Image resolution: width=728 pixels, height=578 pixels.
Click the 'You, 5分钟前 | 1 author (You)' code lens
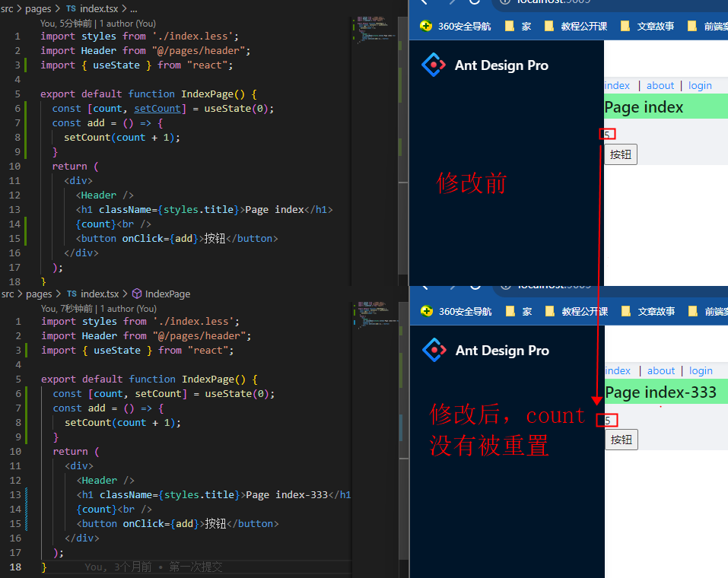98,24
